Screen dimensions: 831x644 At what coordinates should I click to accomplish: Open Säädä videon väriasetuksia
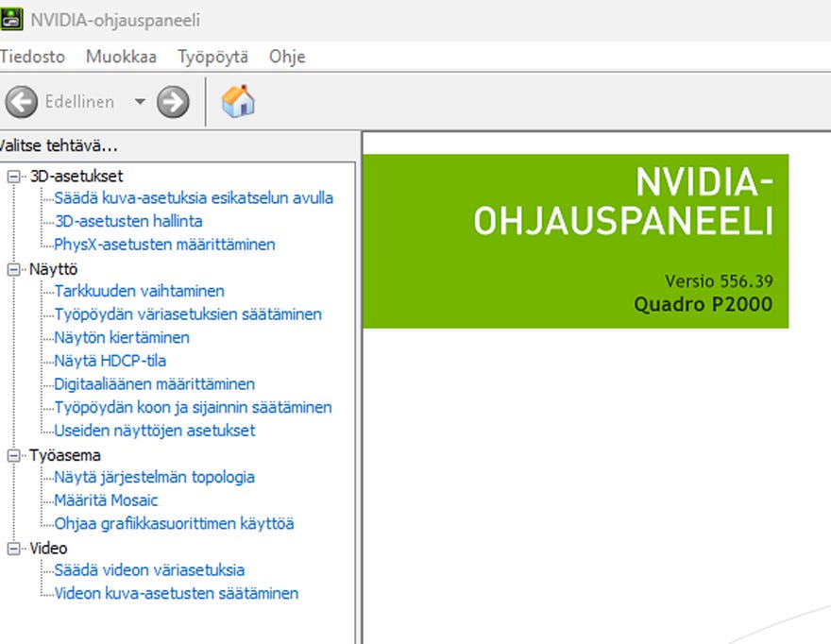[x=149, y=569]
